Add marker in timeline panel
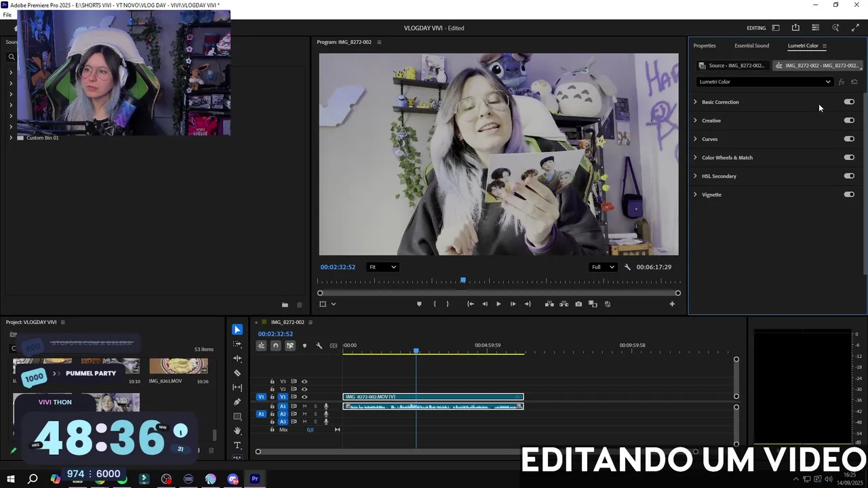The height and width of the screenshot is (488, 868). [x=304, y=346]
